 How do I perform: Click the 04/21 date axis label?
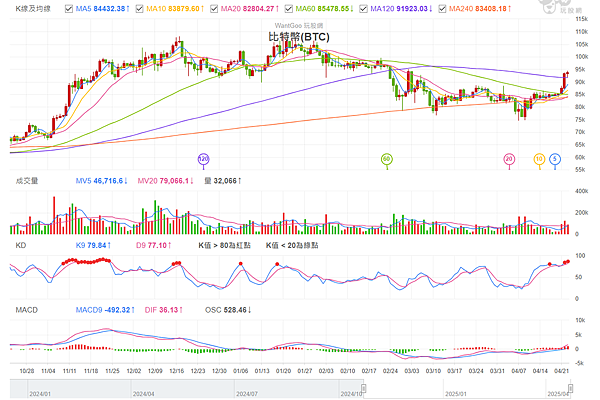[561, 371]
